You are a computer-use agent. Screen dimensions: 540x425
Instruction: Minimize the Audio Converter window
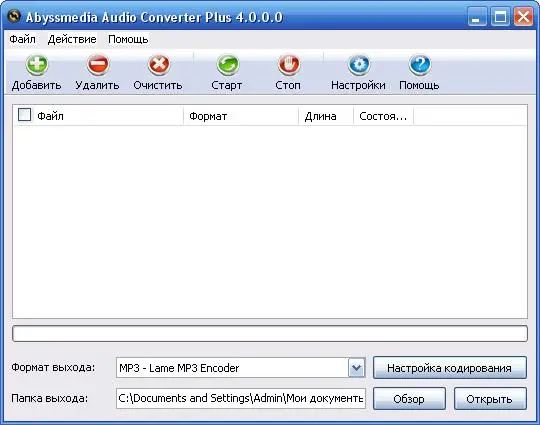coord(477,16)
